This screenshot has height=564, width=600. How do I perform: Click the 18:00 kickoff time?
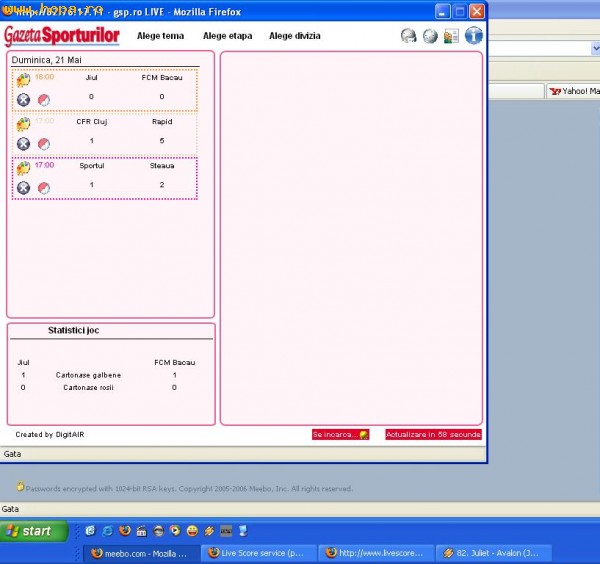tap(44, 77)
